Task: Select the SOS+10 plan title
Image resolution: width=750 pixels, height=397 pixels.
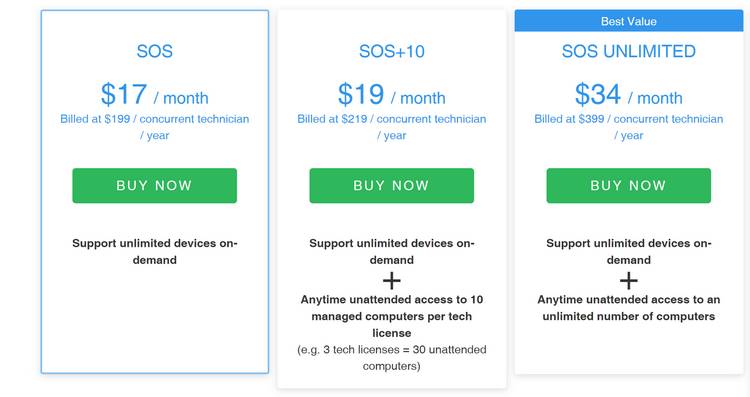Action: tap(392, 51)
